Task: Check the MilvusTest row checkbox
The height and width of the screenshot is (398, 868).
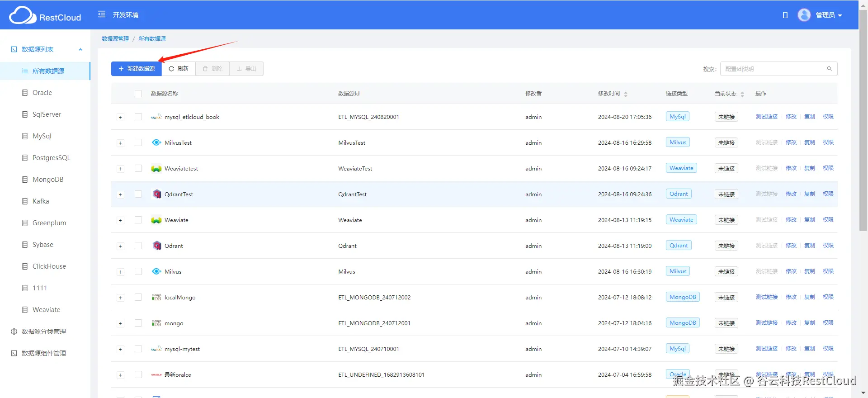Action: [x=138, y=142]
